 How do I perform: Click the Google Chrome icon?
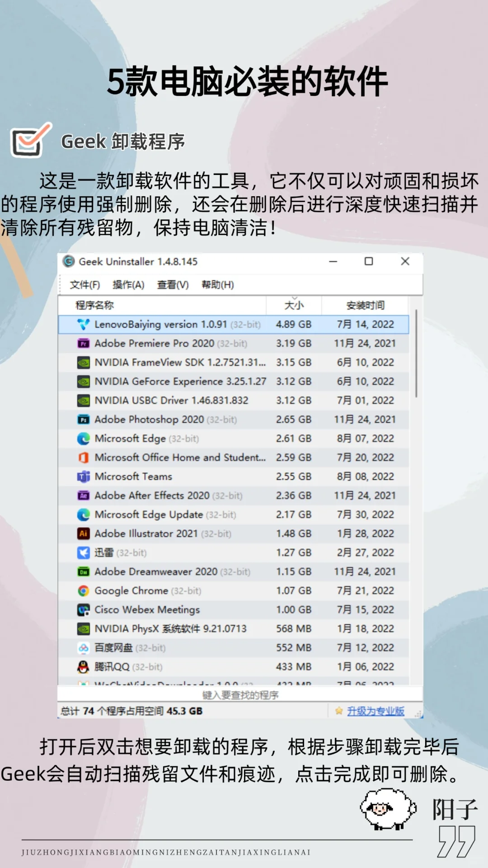pyautogui.click(x=84, y=591)
